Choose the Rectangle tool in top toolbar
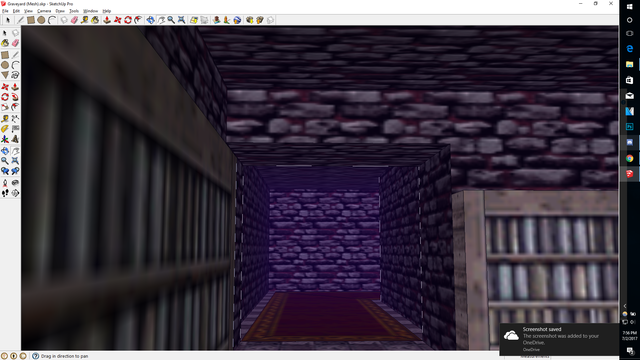The image size is (640, 360). click(x=31, y=20)
